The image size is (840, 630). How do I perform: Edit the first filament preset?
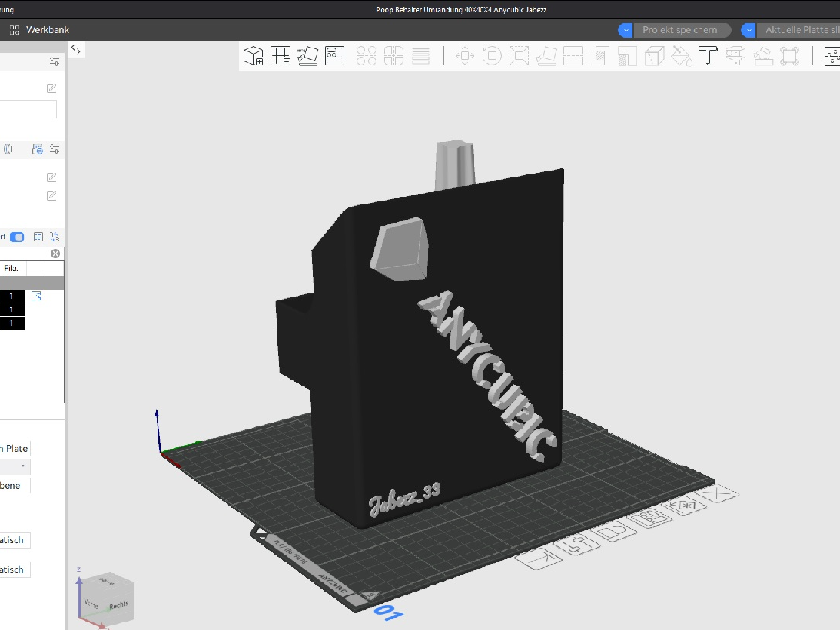[x=51, y=177]
